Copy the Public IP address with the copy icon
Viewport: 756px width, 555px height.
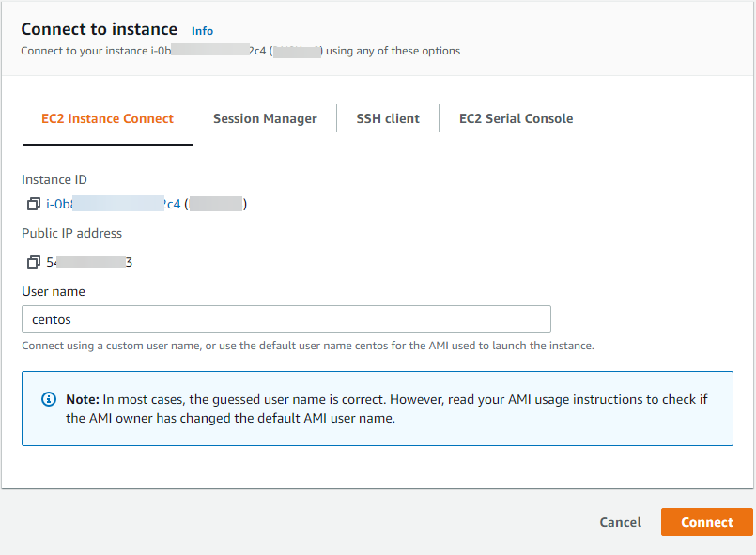click(x=33, y=262)
